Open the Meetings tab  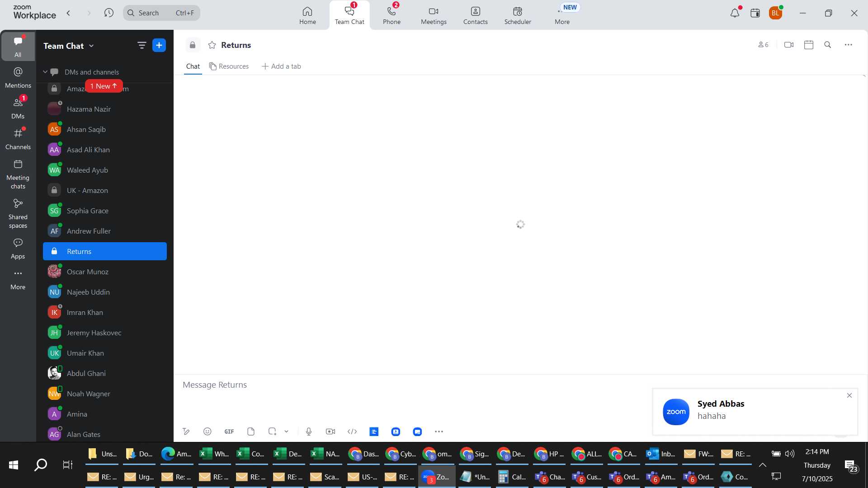(434, 15)
